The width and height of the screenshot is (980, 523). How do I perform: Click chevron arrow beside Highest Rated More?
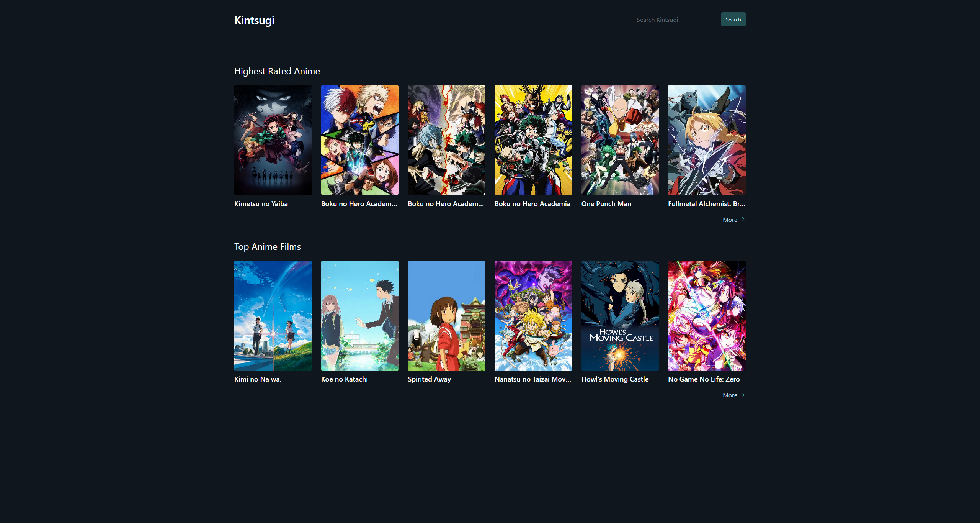pyautogui.click(x=743, y=220)
